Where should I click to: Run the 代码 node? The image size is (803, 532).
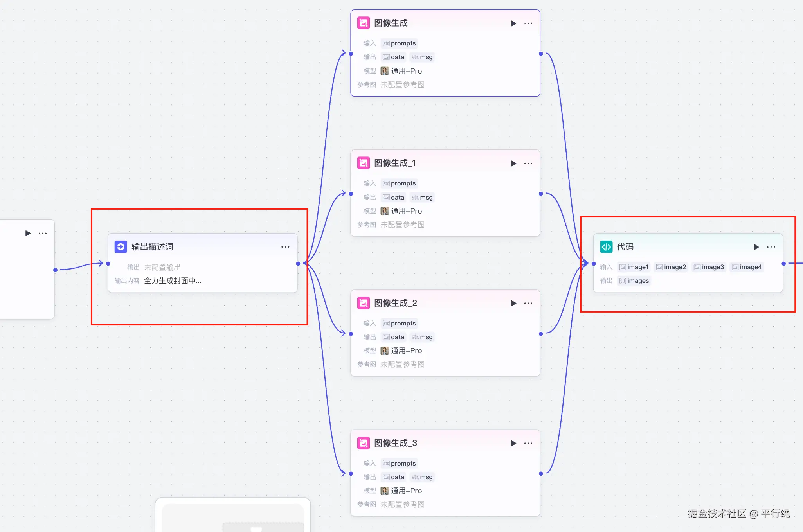(x=756, y=247)
